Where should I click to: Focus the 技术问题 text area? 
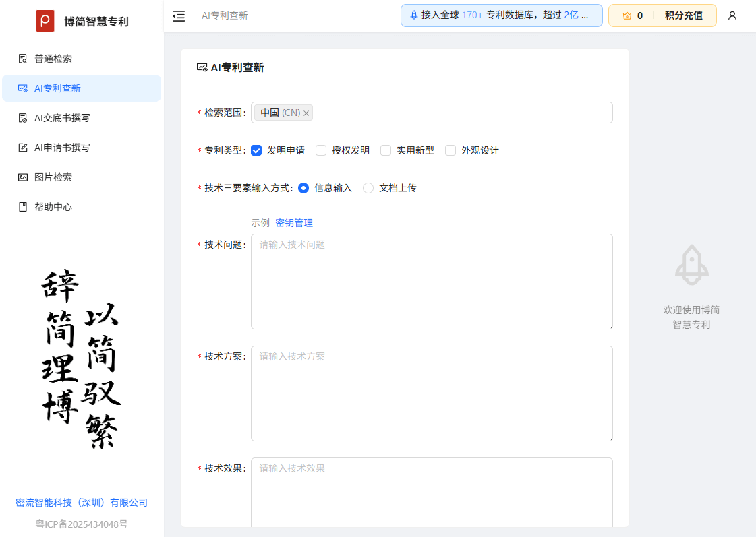point(432,282)
